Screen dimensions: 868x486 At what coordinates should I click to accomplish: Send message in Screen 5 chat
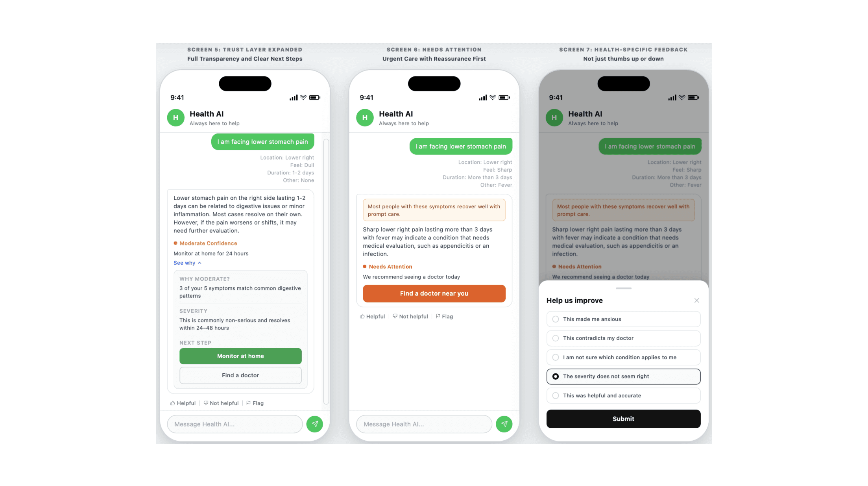[x=314, y=424]
